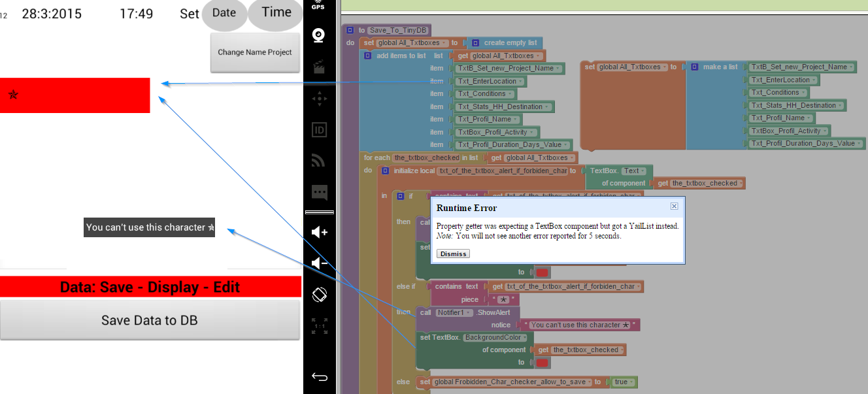Open the SMS message bubble icon
This screenshot has width=868, height=394.
pyautogui.click(x=319, y=192)
